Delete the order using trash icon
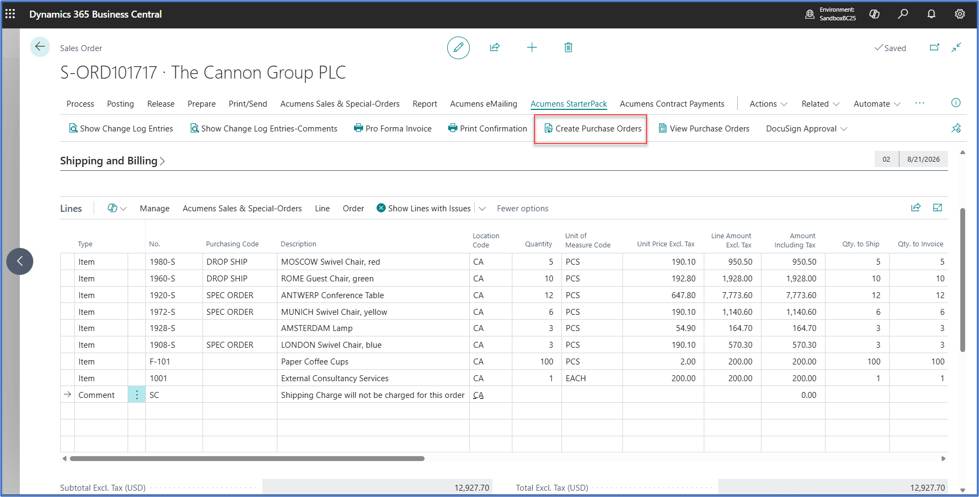979x497 pixels. pos(568,47)
